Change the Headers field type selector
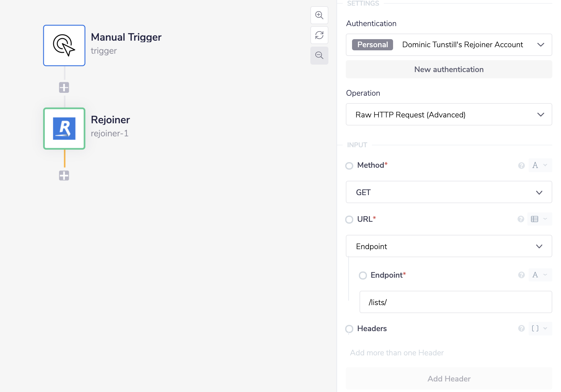561x392 pixels. pyautogui.click(x=540, y=329)
